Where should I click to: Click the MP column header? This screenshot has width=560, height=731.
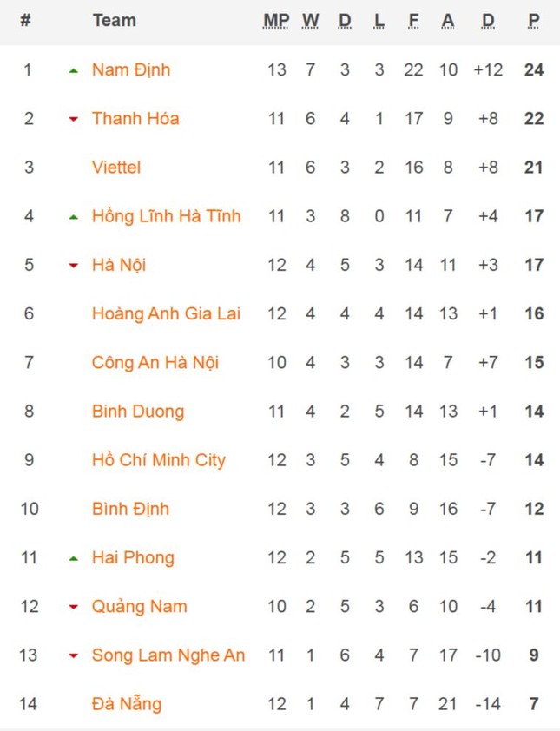276,21
